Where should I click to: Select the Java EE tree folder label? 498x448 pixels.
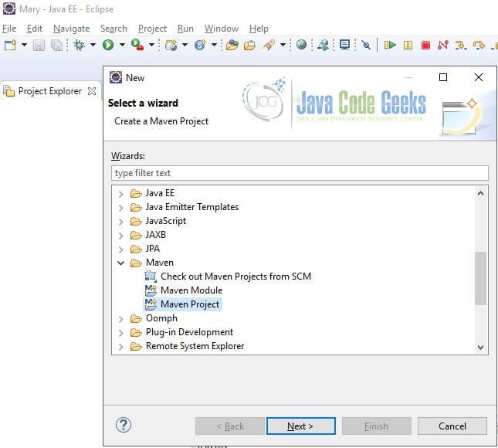point(160,193)
